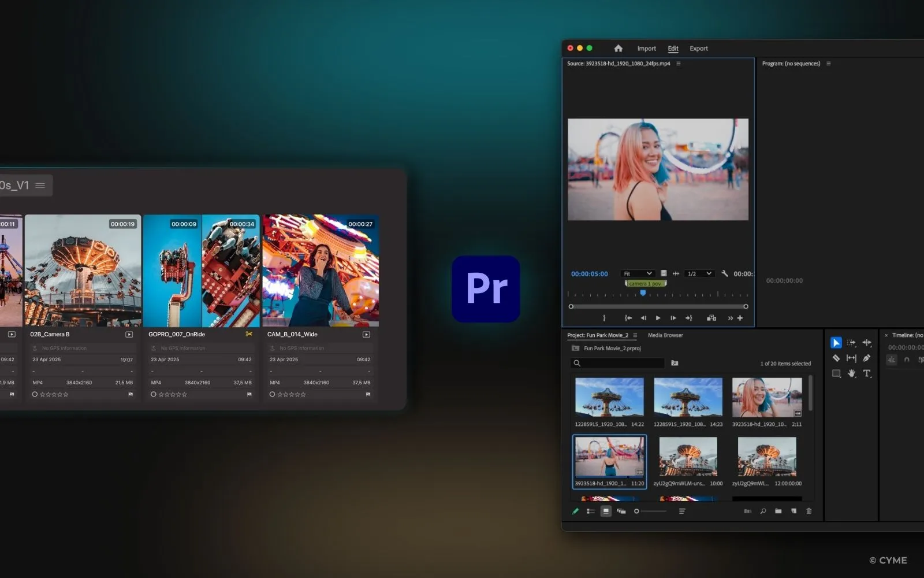The width and height of the screenshot is (924, 578).
Task: Select the Type tool
Action: [x=867, y=373]
